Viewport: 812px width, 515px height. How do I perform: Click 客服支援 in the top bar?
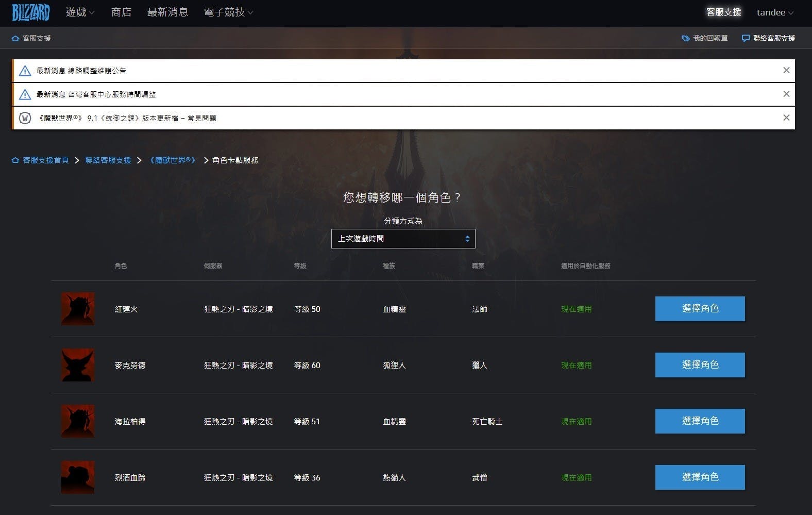click(723, 12)
